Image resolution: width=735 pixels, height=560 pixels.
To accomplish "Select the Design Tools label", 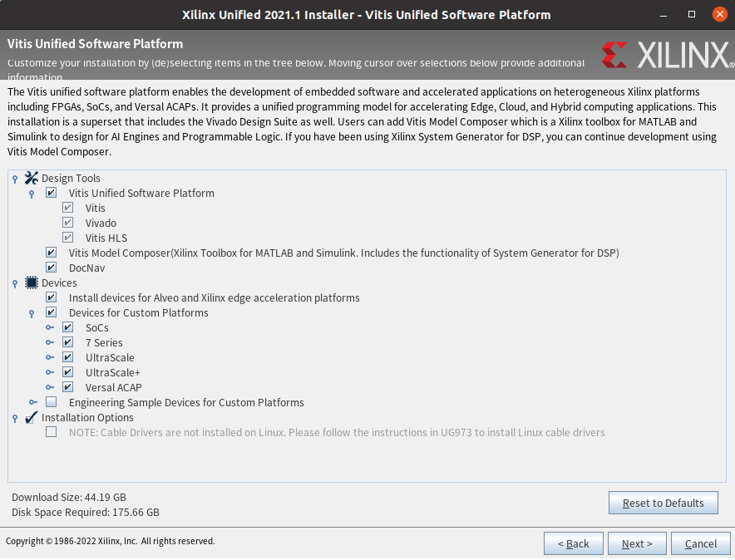I will (x=71, y=179).
